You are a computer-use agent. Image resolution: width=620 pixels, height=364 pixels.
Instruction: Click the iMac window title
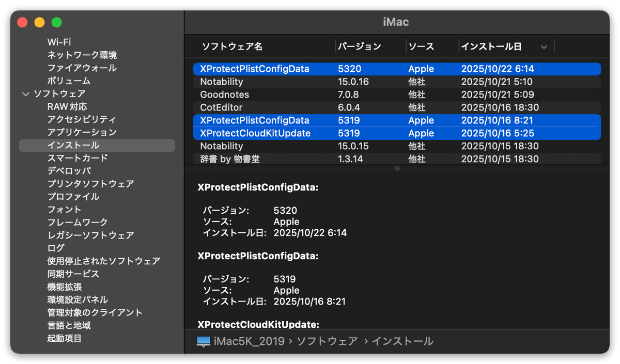(x=396, y=22)
